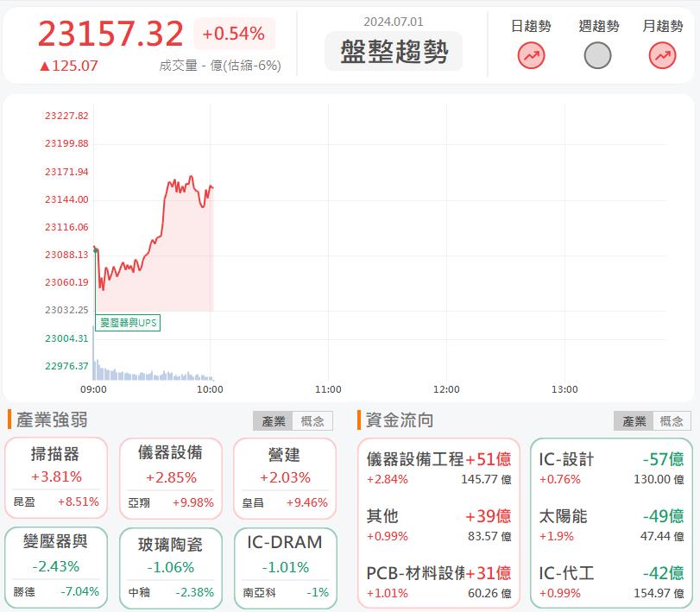Click the weekly trend (週趨勢) grey circle icon
Image resolution: width=700 pixels, height=612 pixels.
[x=597, y=55]
